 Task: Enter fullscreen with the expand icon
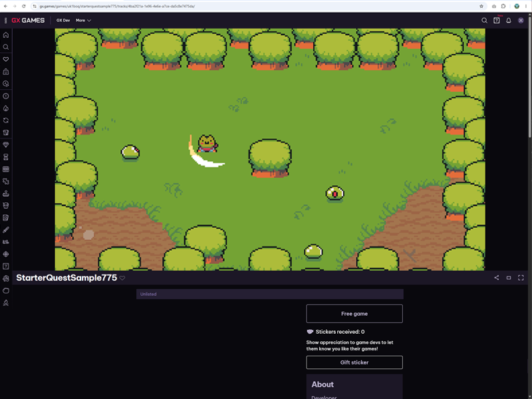pyautogui.click(x=521, y=277)
